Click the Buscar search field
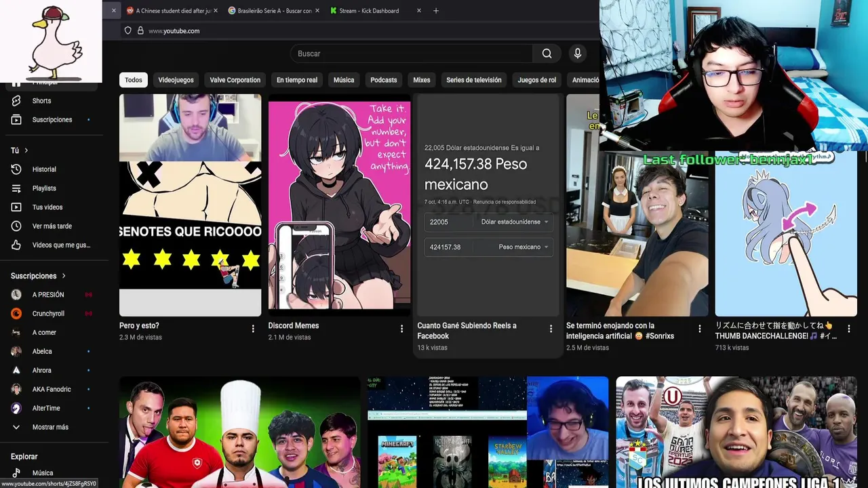Screen dimensions: 868x488 pos(411,54)
